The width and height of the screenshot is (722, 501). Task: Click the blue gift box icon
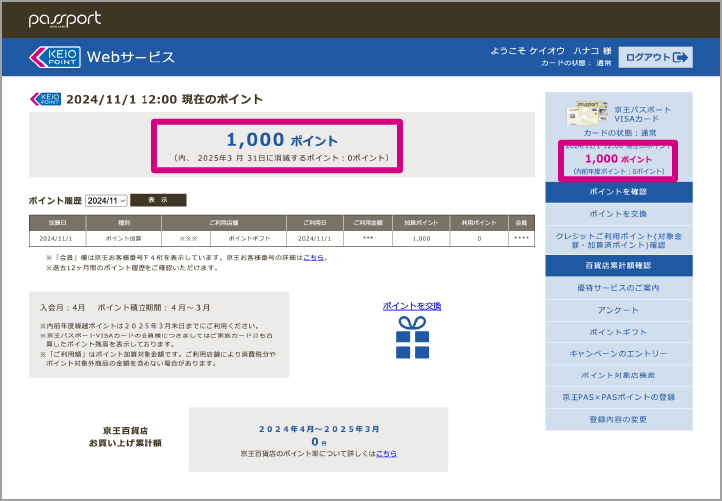pos(411,337)
